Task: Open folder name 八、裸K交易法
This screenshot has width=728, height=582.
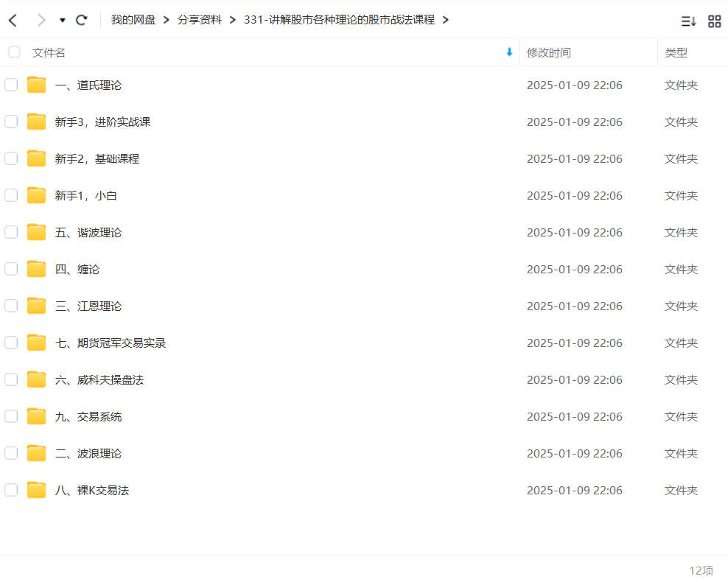Action: tap(92, 490)
